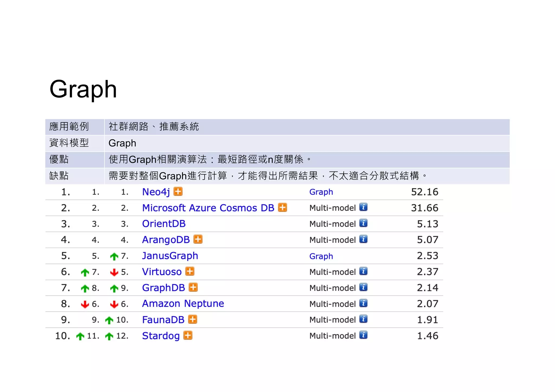Viewport: 555px width, 392px height.
Task: Open the OrientDB link
Action: pyautogui.click(x=164, y=224)
